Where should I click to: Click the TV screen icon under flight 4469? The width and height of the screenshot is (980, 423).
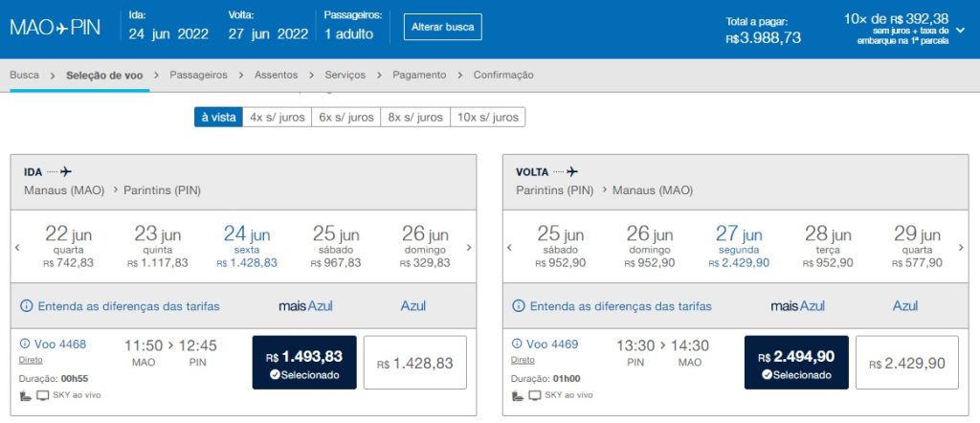tap(535, 394)
